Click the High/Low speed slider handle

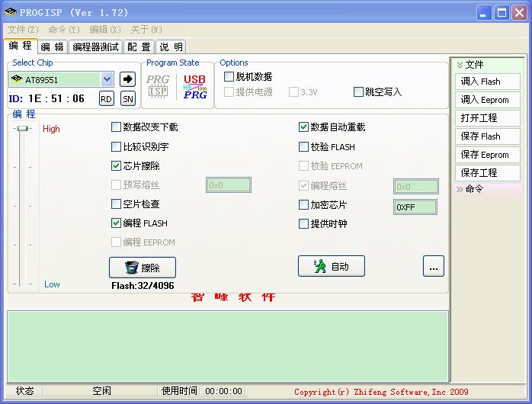(24, 129)
